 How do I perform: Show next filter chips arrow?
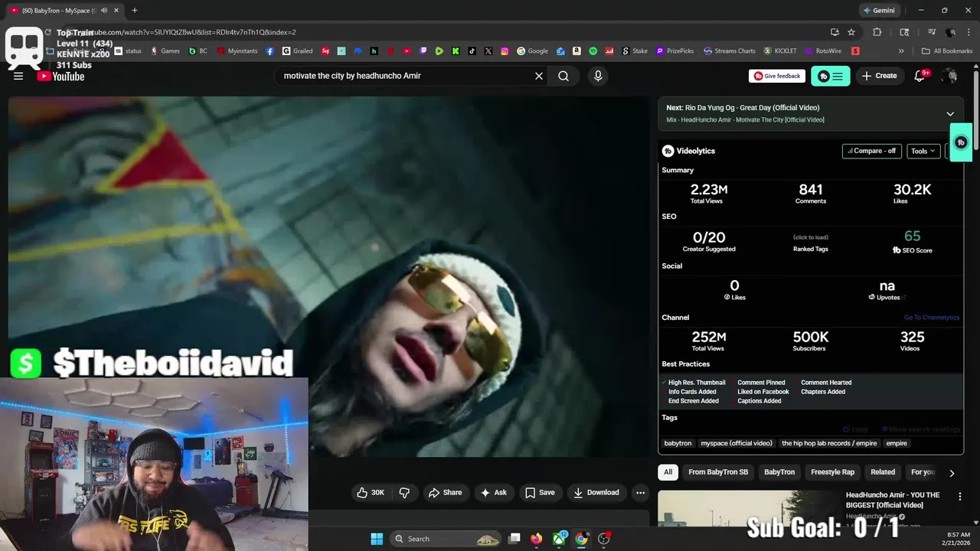952,473
